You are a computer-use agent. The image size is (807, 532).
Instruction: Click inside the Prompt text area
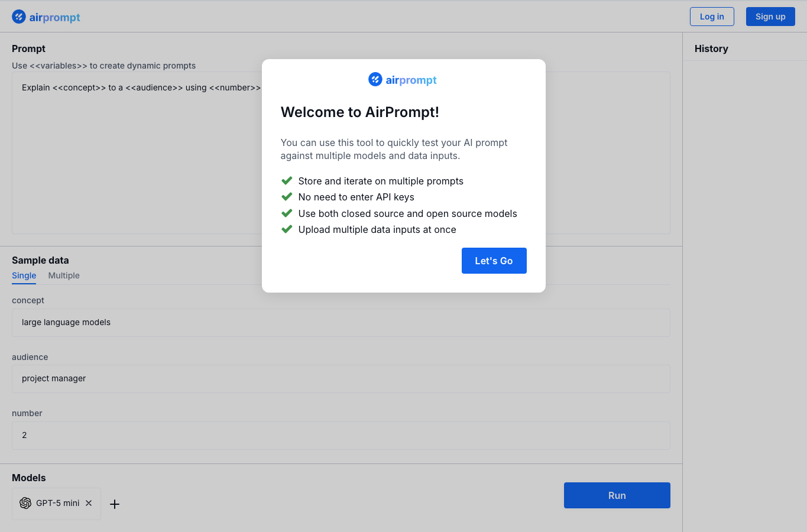point(341,153)
